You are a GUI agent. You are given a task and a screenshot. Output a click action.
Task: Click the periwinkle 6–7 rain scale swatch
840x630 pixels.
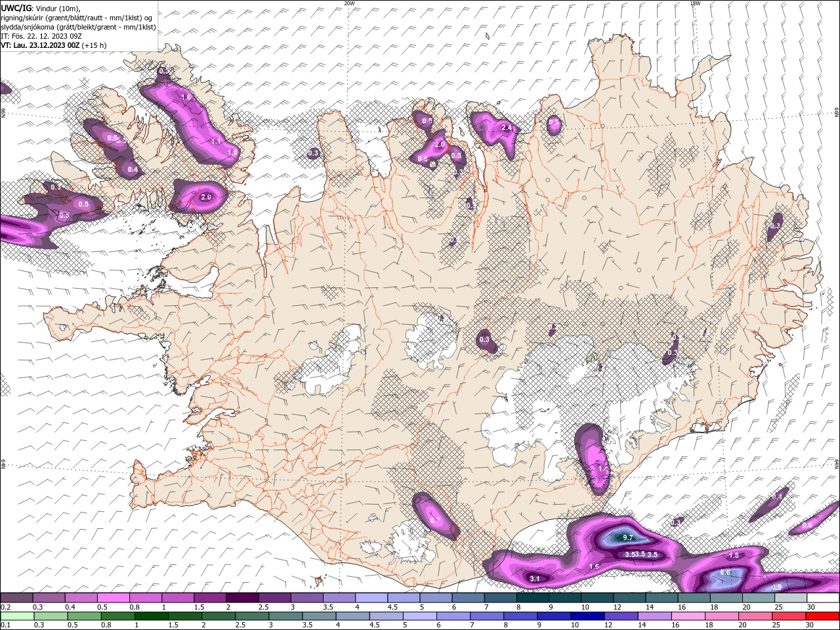tap(453, 616)
